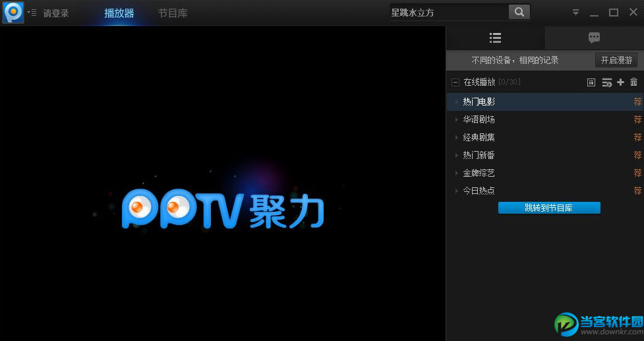Expand the 金牌综艺 category
Screen dimensions: 644x341
[x=456, y=173]
